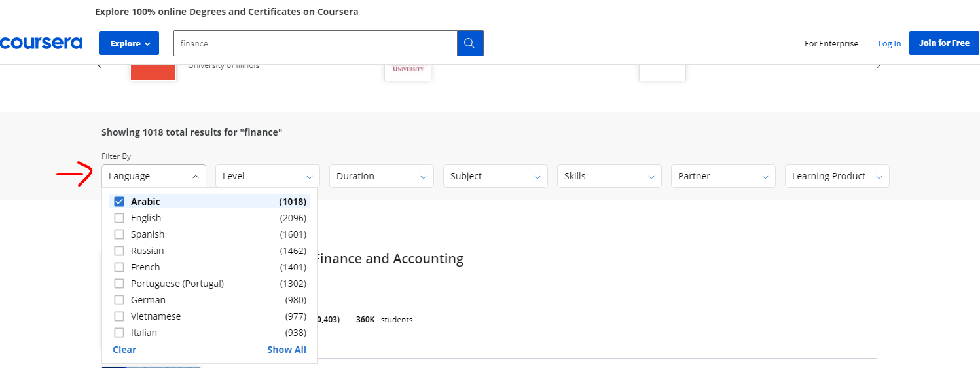Click the '(2096)' English count
The width and height of the screenshot is (980, 368).
tap(293, 218)
